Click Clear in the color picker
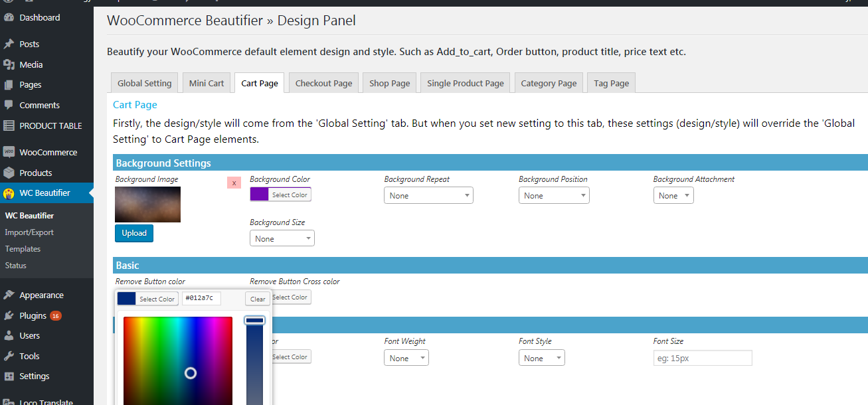 click(258, 299)
